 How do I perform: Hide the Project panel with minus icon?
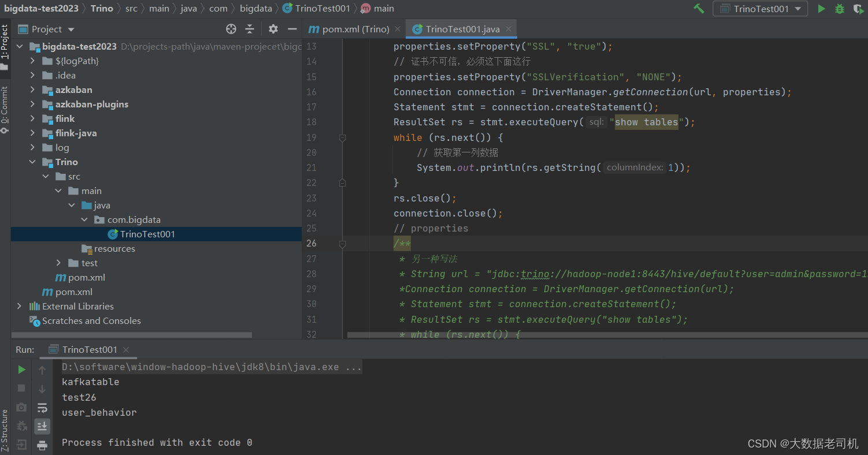point(292,29)
